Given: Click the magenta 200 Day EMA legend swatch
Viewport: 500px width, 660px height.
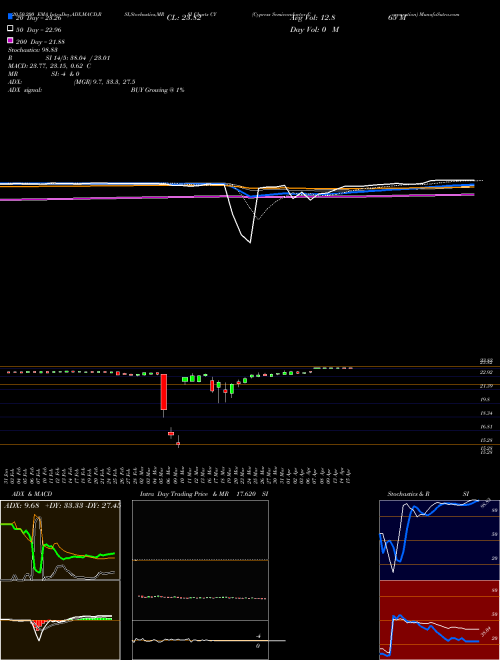Looking at the screenshot, I should (x=10, y=40).
